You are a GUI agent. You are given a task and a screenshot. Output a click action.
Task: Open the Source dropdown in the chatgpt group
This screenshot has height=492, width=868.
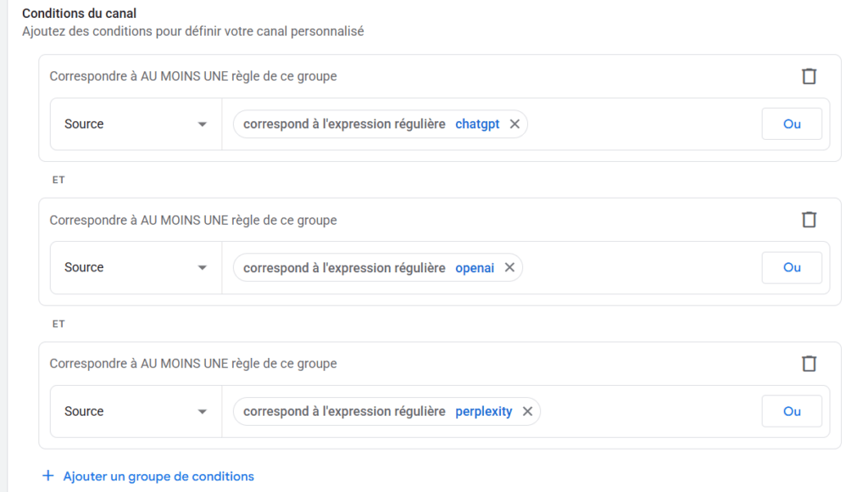click(136, 124)
